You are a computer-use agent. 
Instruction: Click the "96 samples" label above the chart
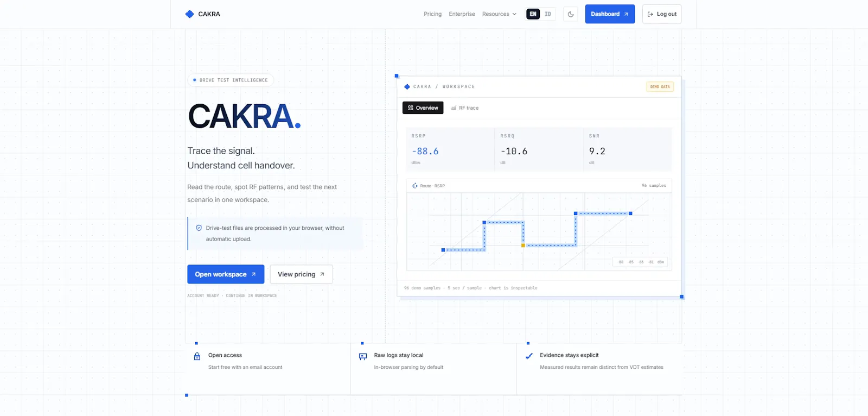(654, 186)
